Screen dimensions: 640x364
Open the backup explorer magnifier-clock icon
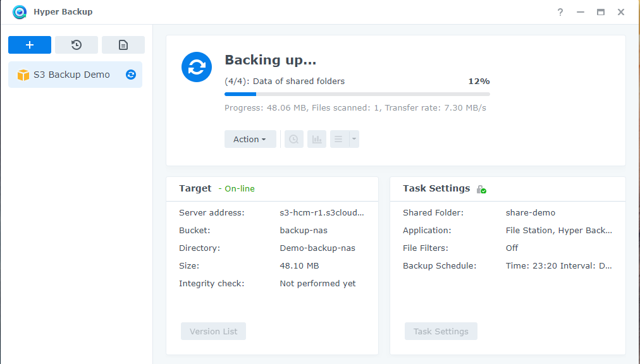pyautogui.click(x=294, y=139)
